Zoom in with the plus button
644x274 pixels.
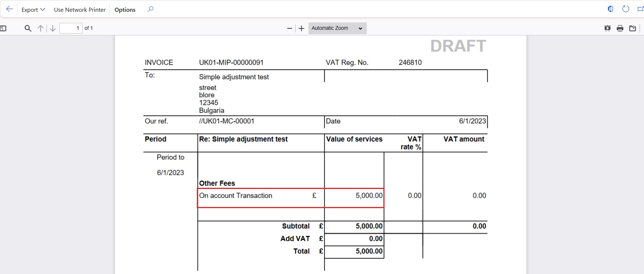(x=302, y=28)
